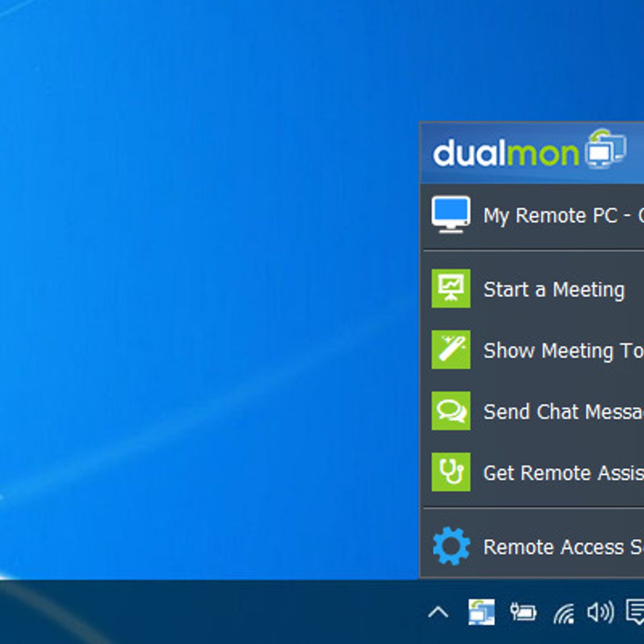Click the speech bubble chat icon
Screen dimensions: 644x644
point(451,411)
